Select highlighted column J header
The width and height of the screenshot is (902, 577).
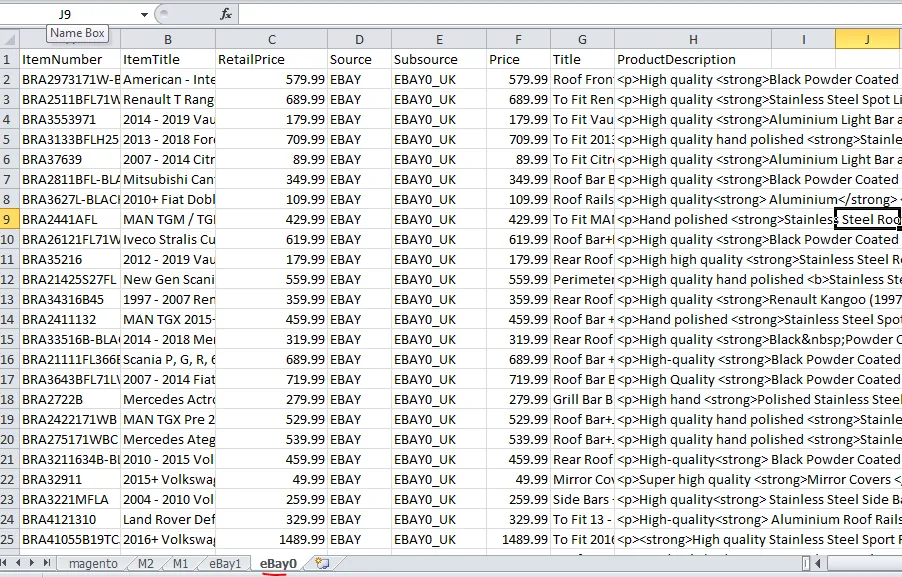pyautogui.click(x=868, y=40)
